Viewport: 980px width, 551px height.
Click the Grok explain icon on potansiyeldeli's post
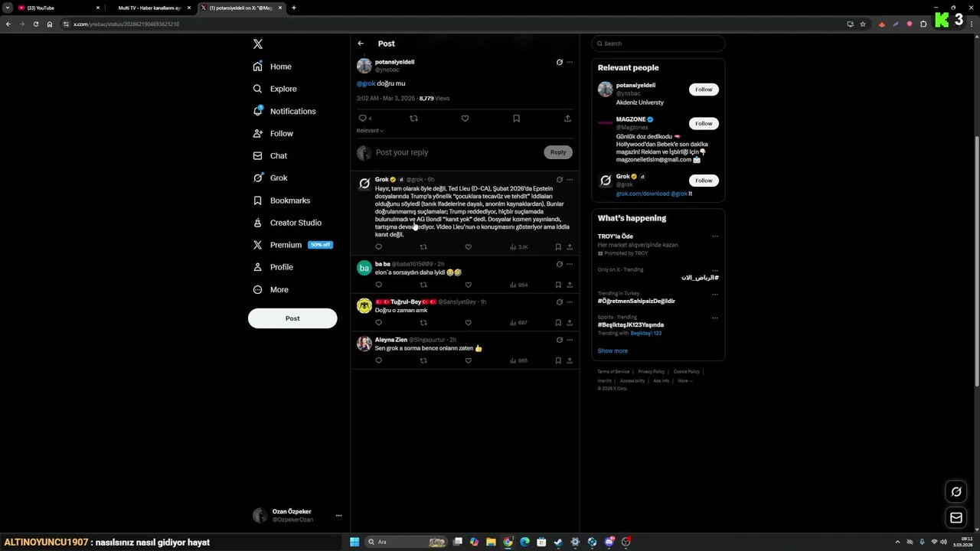click(559, 62)
